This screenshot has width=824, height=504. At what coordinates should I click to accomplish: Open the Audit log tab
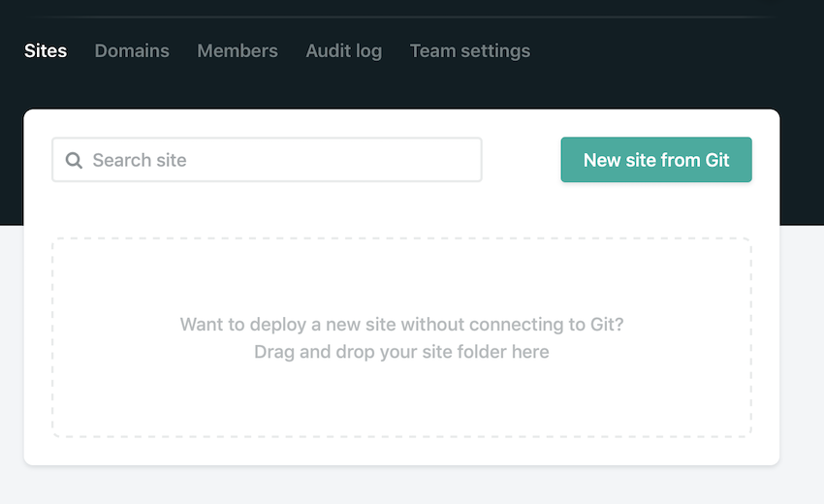click(x=344, y=51)
